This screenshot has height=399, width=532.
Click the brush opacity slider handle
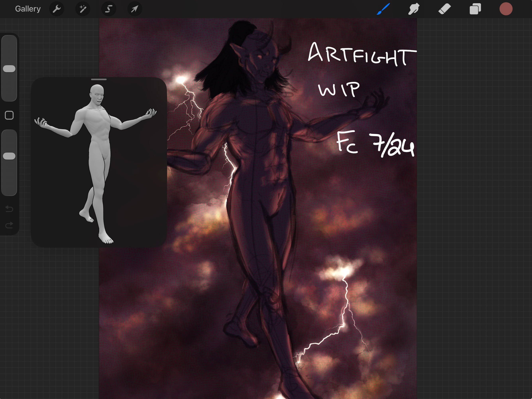[9, 156]
